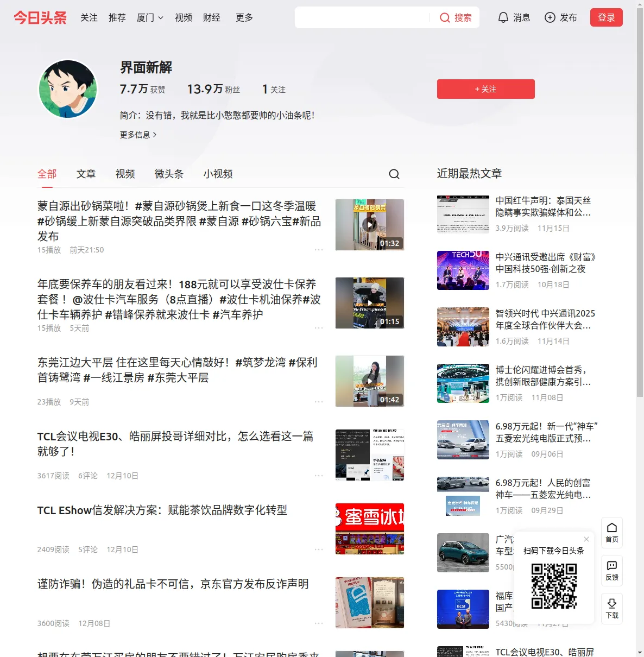Screen dimensions: 644x657
Task: Click the 7.7万 获赞 likes count
Action: 142,89
